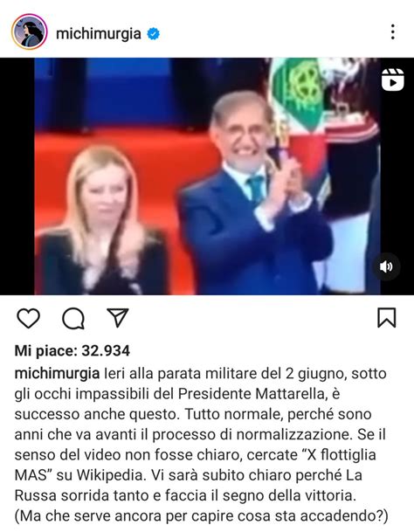Open michimurgia username in post header
This screenshot has height=532, width=414.
click(x=99, y=33)
